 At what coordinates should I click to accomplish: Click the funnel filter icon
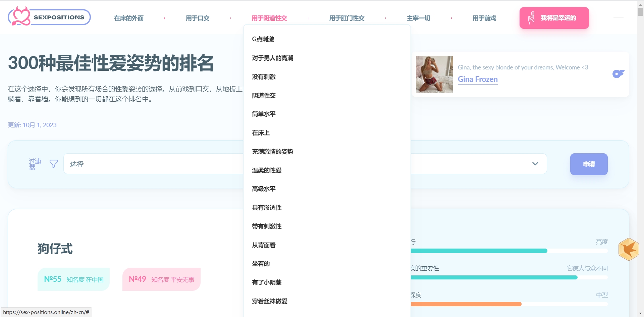(x=54, y=164)
